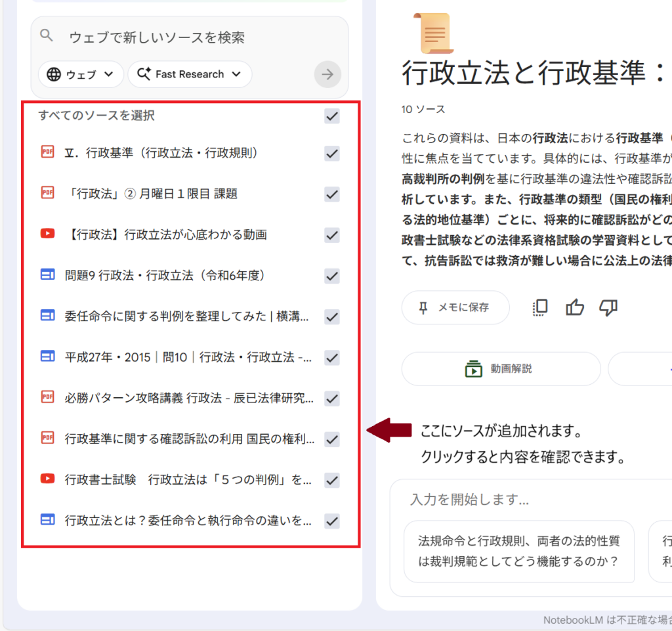Open the ウェブ dropdown
Screen dimensions: 672x631
(80, 74)
